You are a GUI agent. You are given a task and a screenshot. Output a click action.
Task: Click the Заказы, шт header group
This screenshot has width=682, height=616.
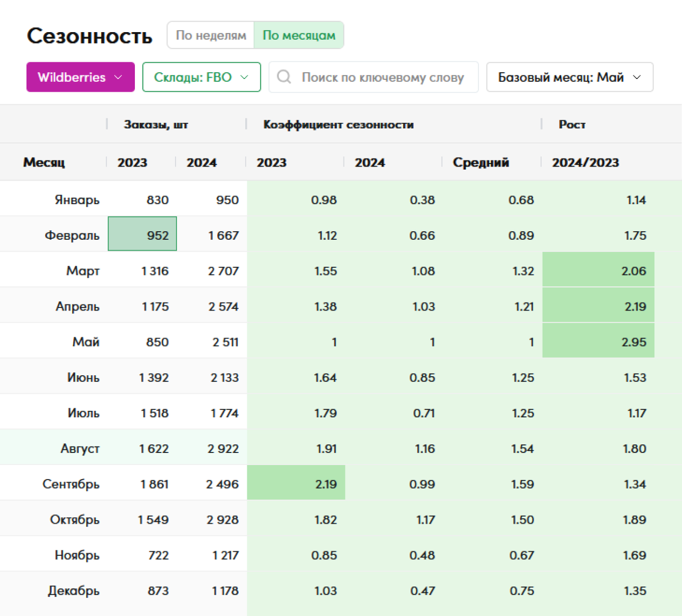tap(156, 124)
